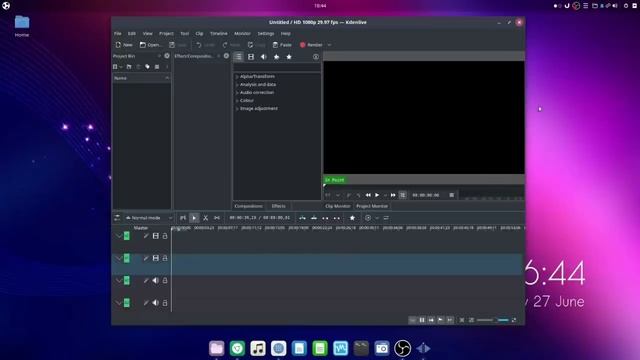Click the Create Folder icon in Project Bin
The height and width of the screenshot is (360, 640).
pos(129,67)
